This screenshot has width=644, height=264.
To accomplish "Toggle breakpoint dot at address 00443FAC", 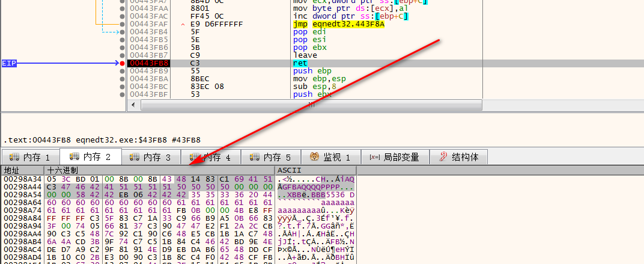I will [122, 16].
